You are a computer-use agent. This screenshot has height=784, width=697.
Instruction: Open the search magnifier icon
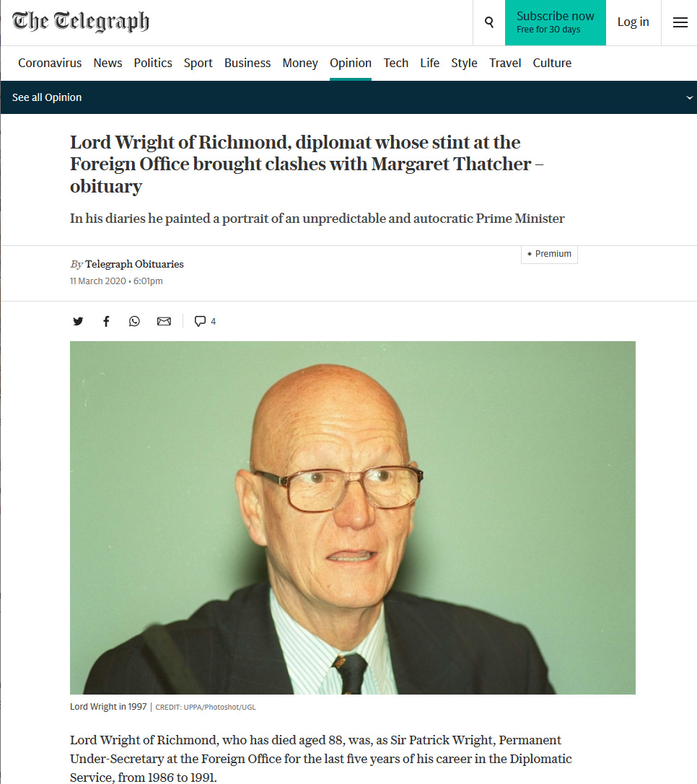[489, 22]
